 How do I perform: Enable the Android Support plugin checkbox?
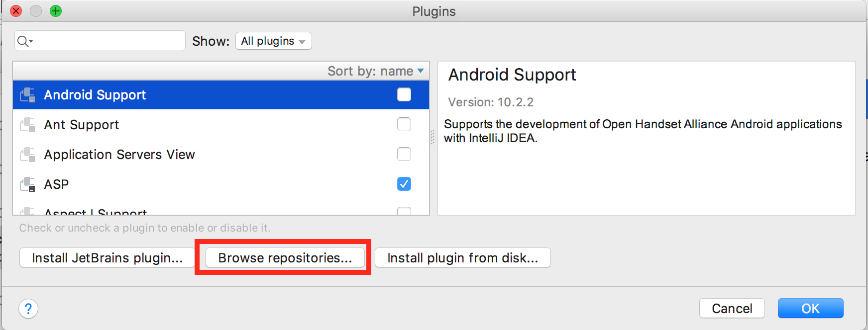coord(404,94)
